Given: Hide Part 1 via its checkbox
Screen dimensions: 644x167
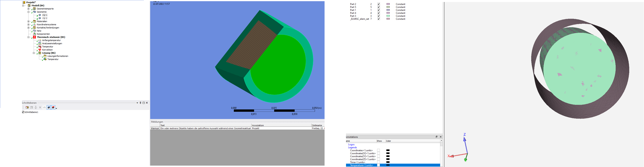Looking at the screenshot, I should [x=378, y=10].
